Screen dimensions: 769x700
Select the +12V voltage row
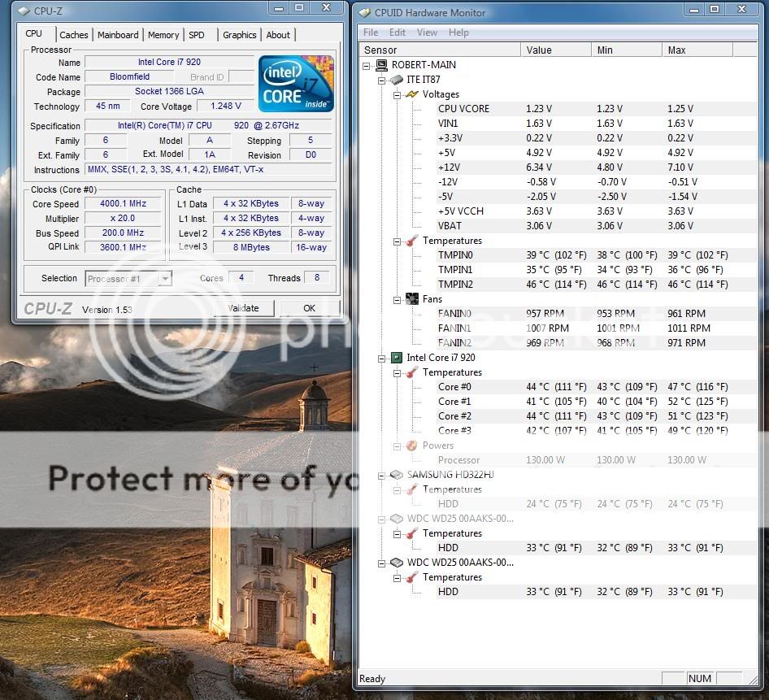click(x=596, y=167)
